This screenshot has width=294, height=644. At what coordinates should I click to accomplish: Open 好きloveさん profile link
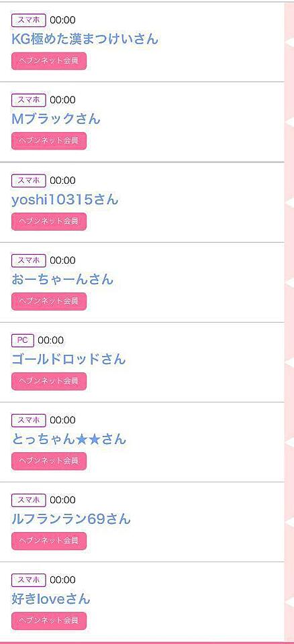click(50, 599)
